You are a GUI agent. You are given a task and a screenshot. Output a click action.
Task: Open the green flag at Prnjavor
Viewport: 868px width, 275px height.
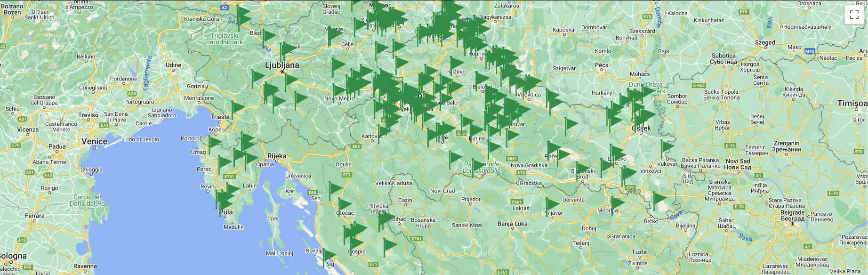click(x=552, y=204)
